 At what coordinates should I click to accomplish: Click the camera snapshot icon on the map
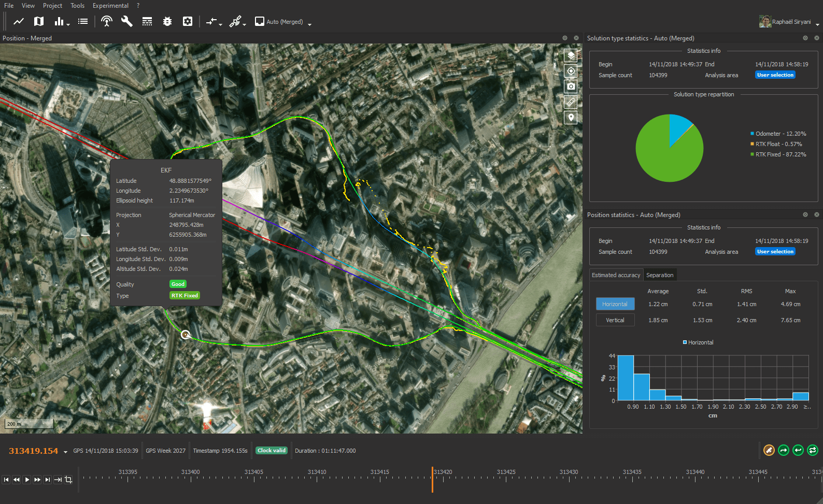(571, 87)
